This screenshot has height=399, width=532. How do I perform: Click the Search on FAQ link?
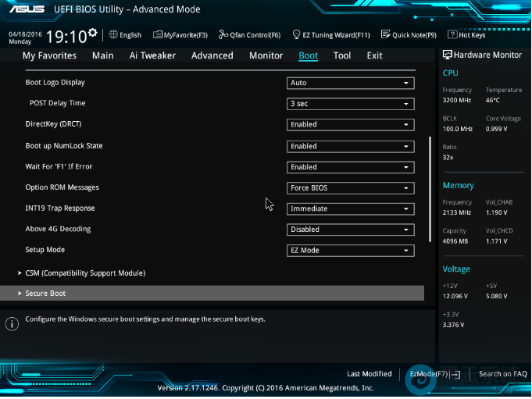(502, 374)
